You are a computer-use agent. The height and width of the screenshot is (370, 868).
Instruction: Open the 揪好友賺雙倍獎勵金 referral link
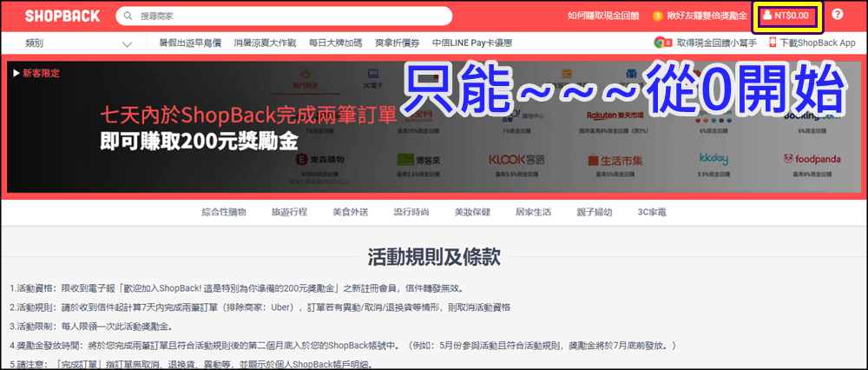tap(707, 16)
